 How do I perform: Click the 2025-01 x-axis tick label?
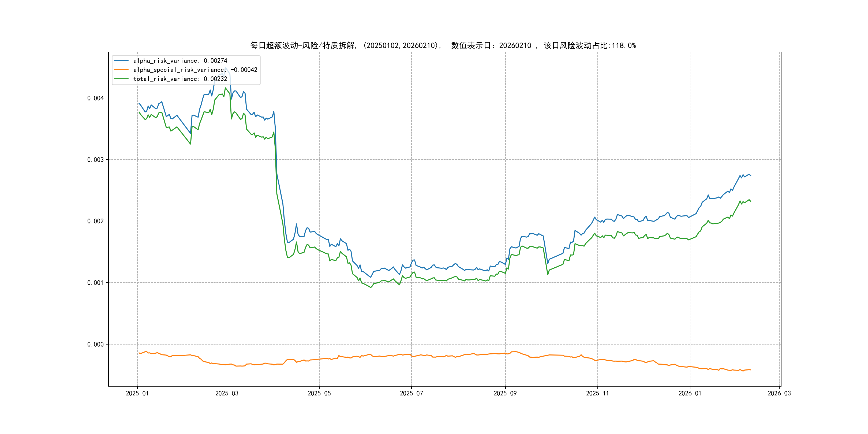click(137, 393)
